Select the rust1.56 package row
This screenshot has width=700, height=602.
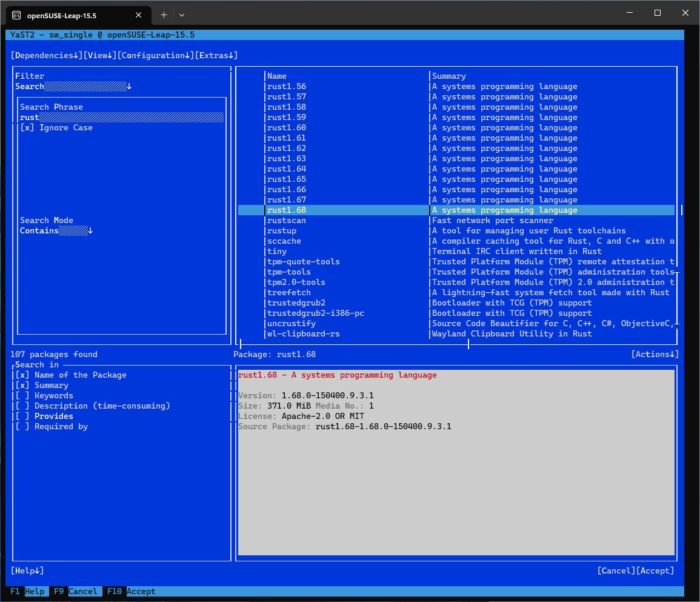tap(456, 87)
